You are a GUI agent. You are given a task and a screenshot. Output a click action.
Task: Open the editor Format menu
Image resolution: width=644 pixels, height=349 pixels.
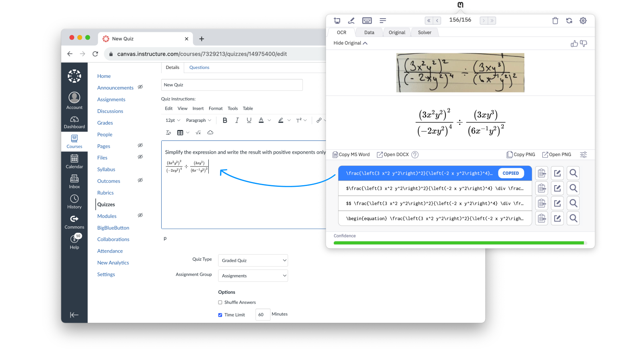tap(216, 109)
